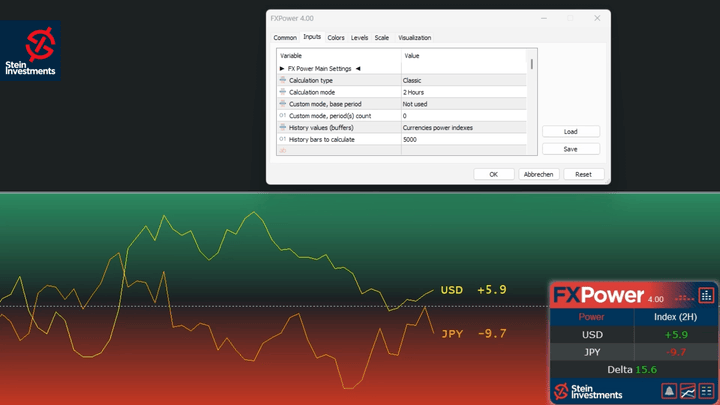Click the -9.7 value in the panel
720x405 pixels.
676,352
